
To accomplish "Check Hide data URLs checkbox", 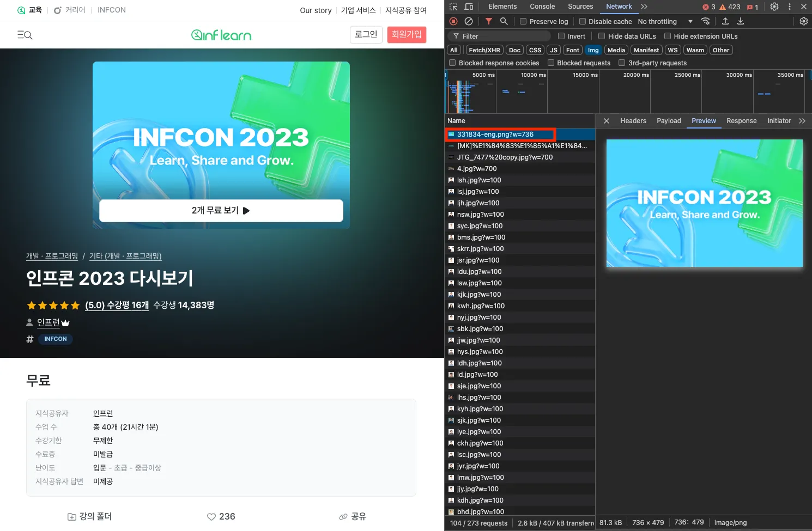I will pos(602,36).
